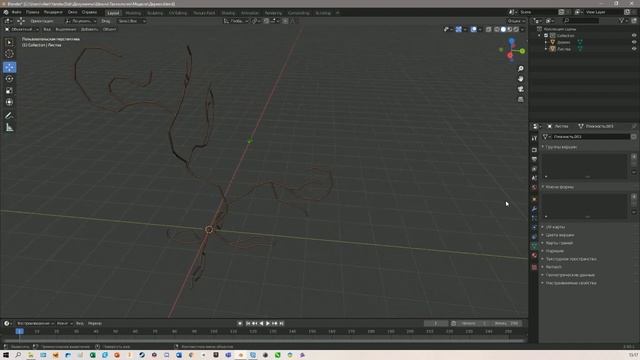The height and width of the screenshot is (360, 640).
Task: Open Правка menu
Action: tap(33, 12)
